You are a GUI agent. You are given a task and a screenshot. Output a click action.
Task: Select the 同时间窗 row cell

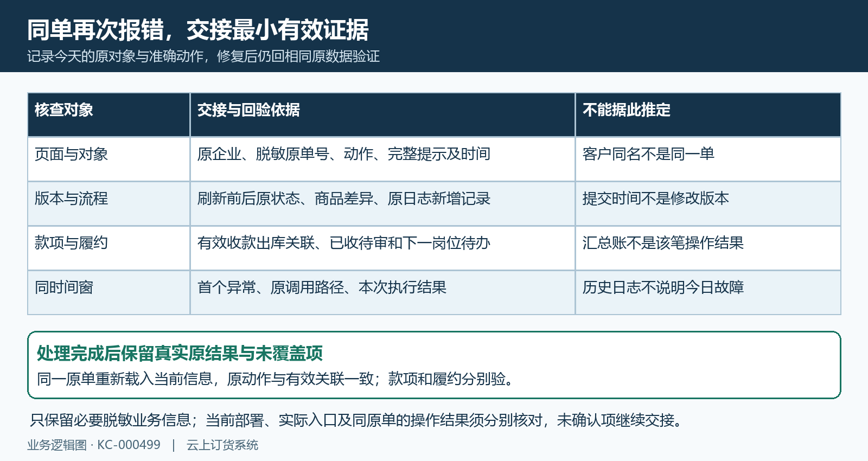tap(109, 293)
